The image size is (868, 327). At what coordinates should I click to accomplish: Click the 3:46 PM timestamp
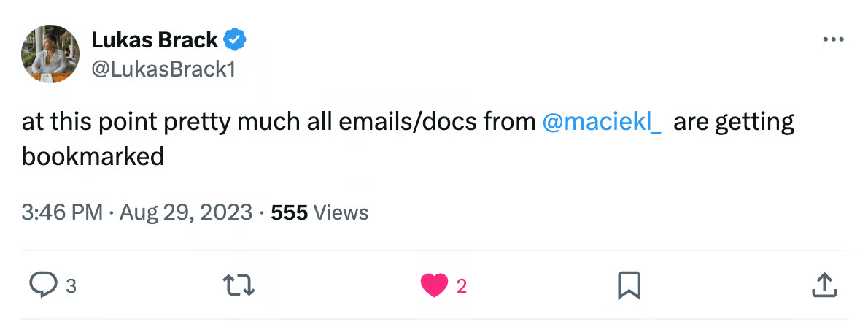click(x=62, y=212)
